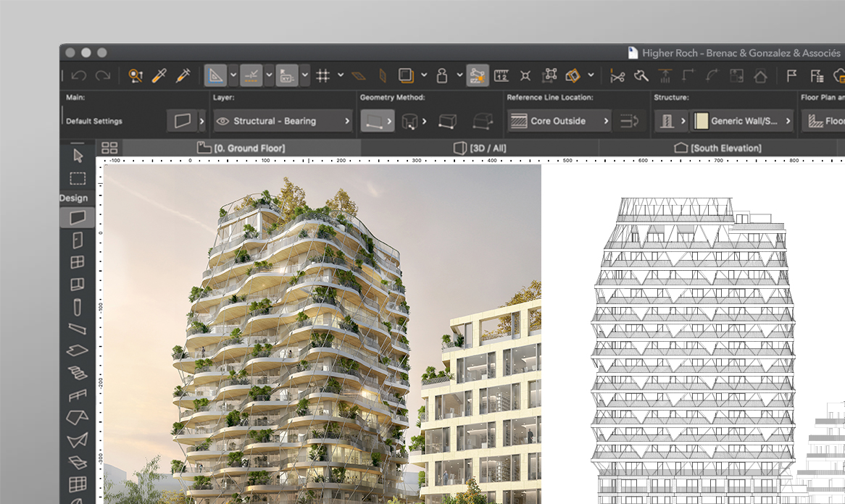Open the Grid Snap options dropdown

coord(341,75)
